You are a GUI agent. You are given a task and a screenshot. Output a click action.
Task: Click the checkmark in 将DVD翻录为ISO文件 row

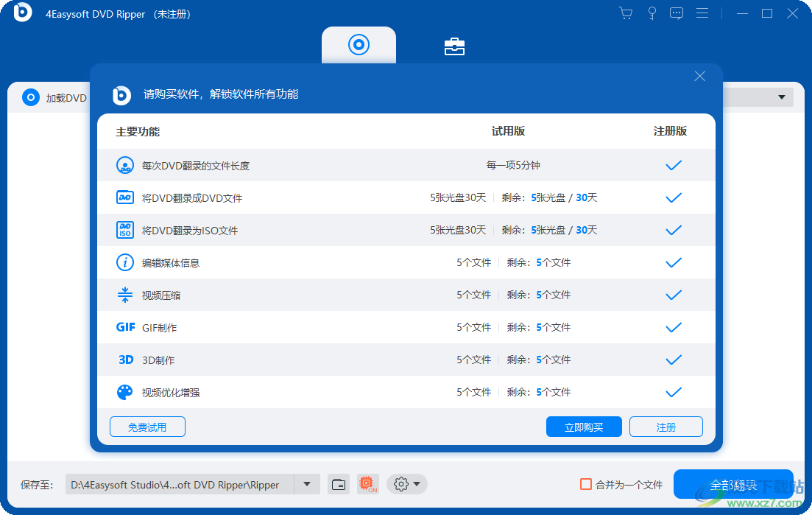pyautogui.click(x=673, y=230)
